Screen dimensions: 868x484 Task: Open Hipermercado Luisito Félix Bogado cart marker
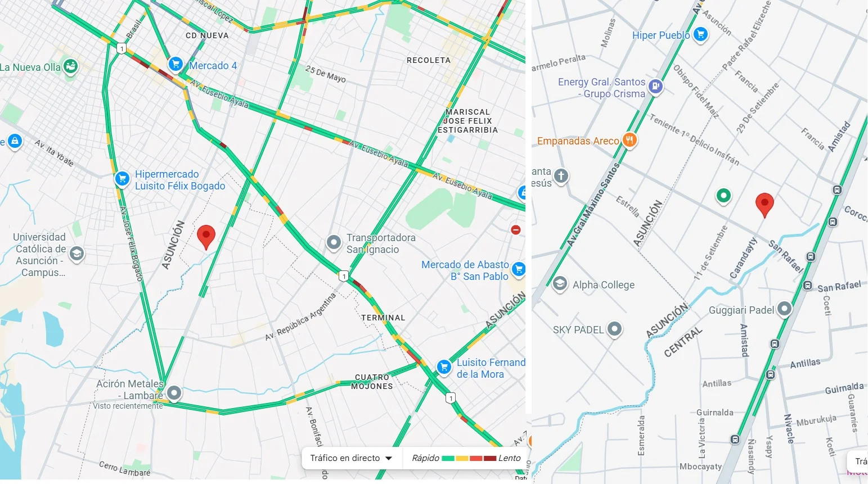122,179
